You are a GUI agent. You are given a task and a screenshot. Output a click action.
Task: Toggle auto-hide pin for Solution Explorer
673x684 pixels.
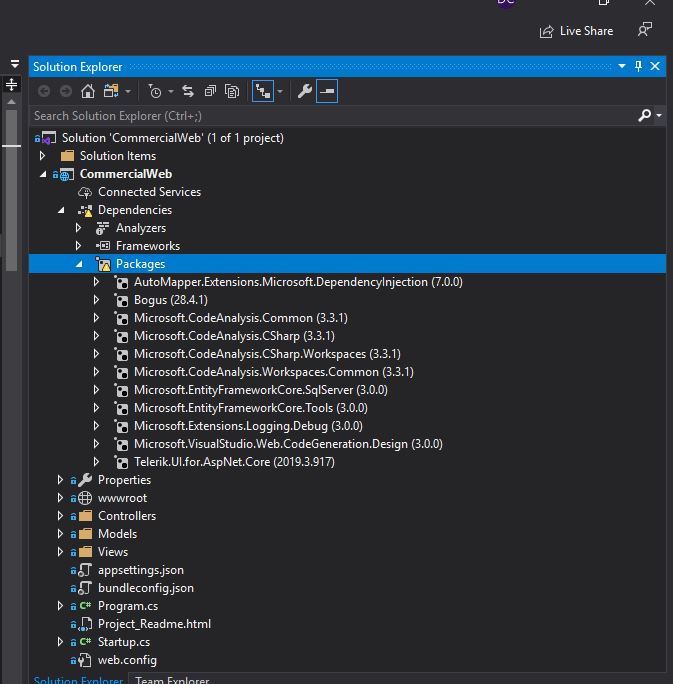(639, 66)
